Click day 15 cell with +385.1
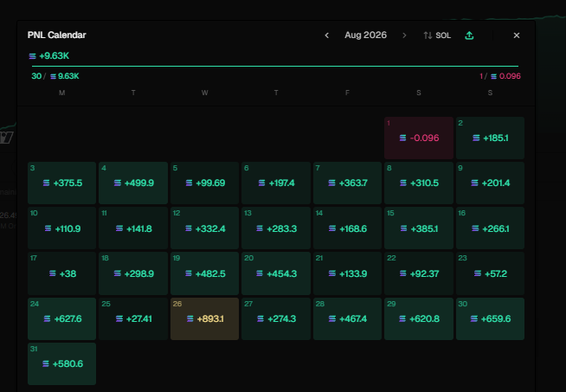Image resolution: width=566 pixels, height=392 pixels. (x=419, y=228)
